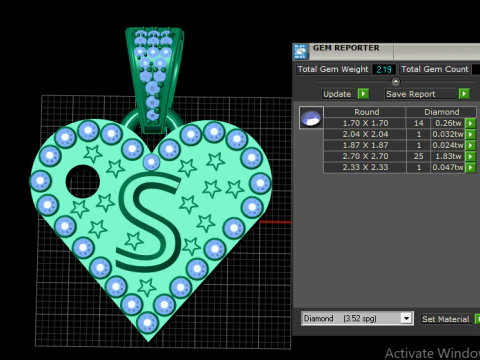The width and height of the screenshot is (480, 360).
Task: Click the 0.024tw weight cell
Action: click(448, 145)
